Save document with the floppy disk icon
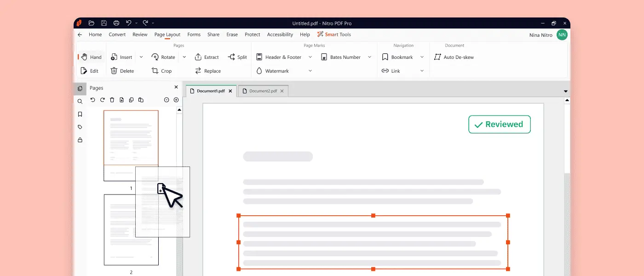 click(x=104, y=23)
